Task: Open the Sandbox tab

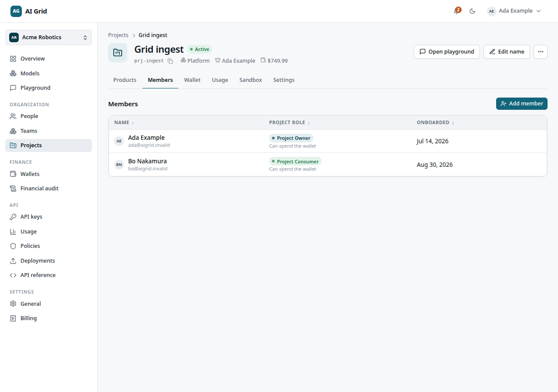Action: (x=251, y=80)
